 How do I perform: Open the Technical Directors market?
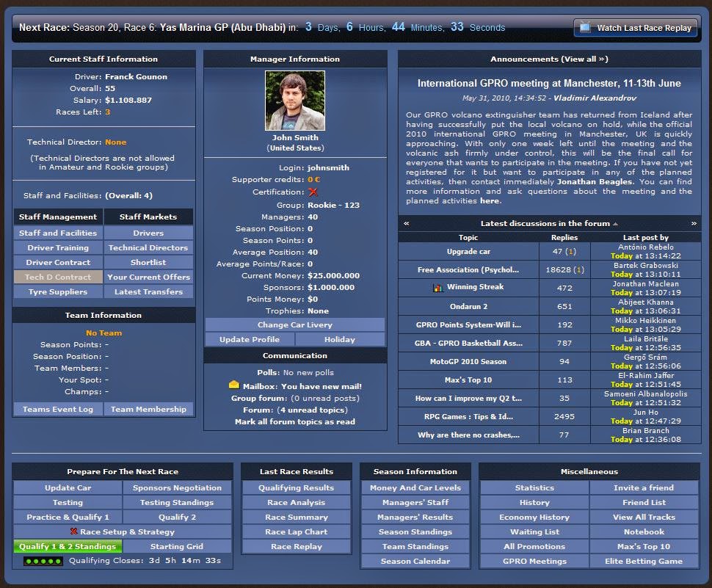[x=148, y=247]
